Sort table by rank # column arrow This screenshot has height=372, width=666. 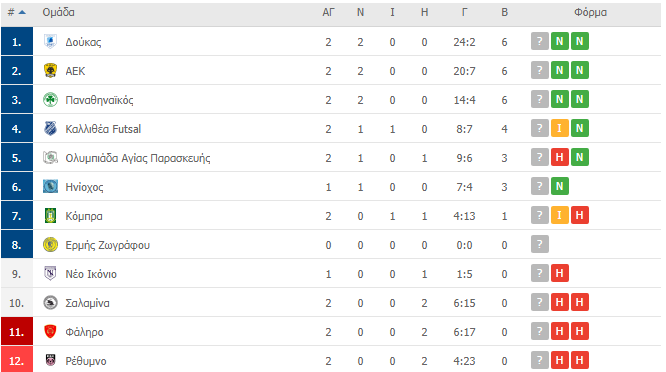pos(22,12)
